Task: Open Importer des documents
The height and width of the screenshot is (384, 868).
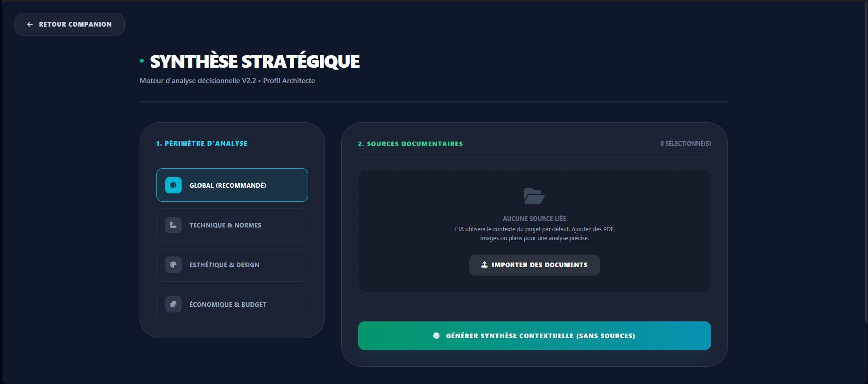Action: tap(534, 265)
